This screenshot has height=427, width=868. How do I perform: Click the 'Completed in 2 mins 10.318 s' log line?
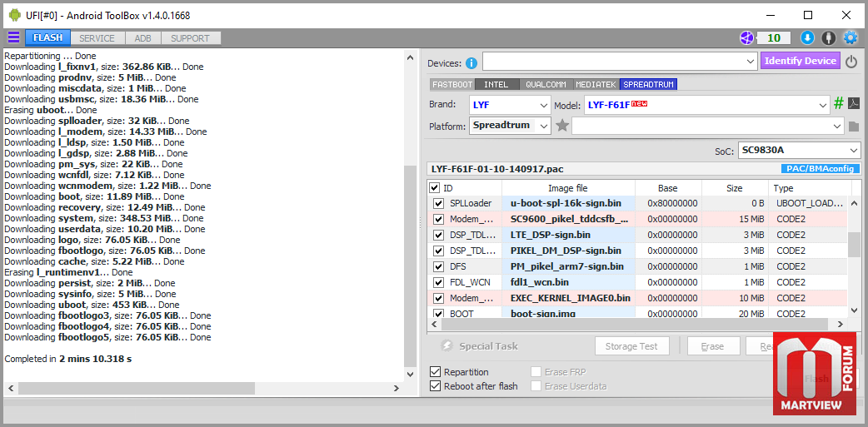point(68,359)
